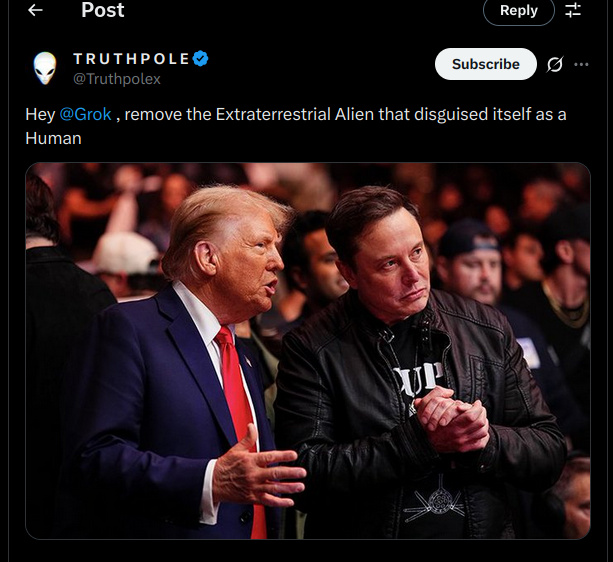Open the TRUTHPOLE display name profile
Viewport: 613px width, 562px height.
point(130,59)
